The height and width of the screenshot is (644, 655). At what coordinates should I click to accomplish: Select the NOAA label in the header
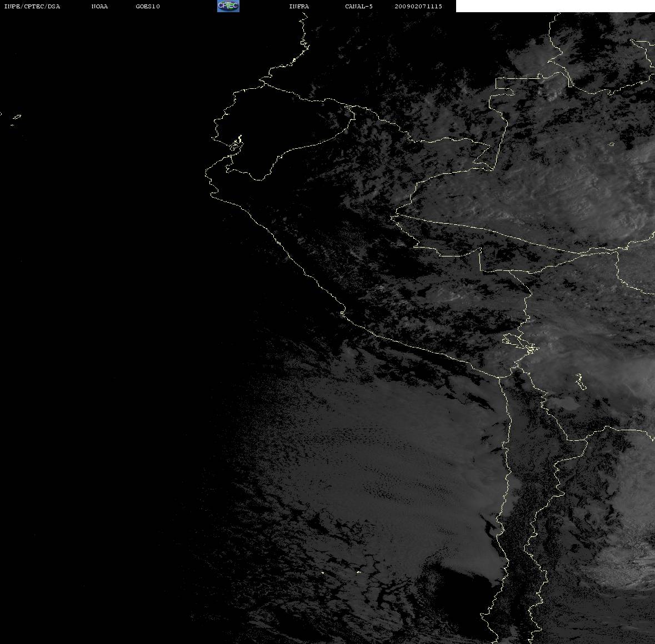(x=99, y=6)
